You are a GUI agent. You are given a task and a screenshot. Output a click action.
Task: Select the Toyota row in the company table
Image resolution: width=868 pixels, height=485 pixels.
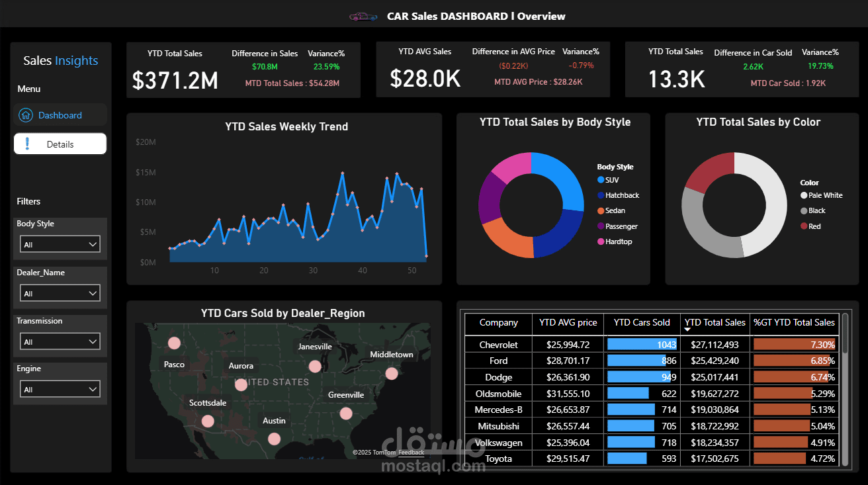498,459
